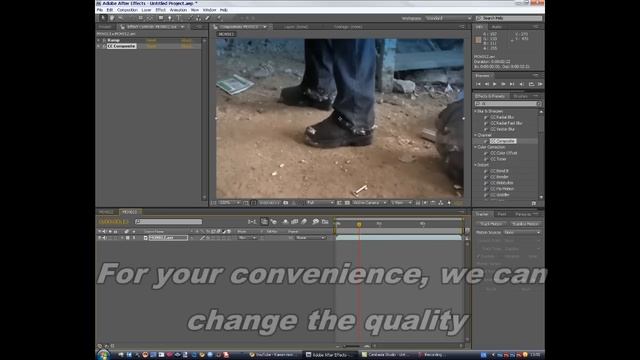The image size is (640, 360).
Task: Switch to the Audio panel tab
Action: [x=497, y=27]
